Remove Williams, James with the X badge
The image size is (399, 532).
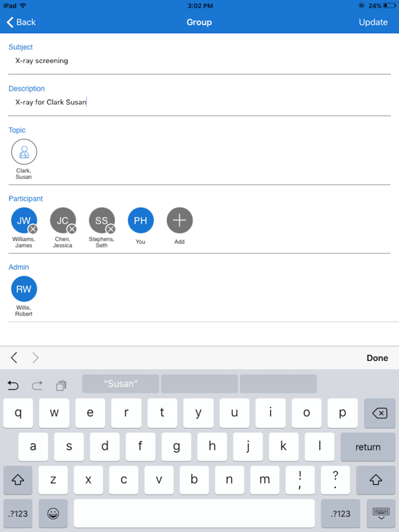[x=33, y=229]
